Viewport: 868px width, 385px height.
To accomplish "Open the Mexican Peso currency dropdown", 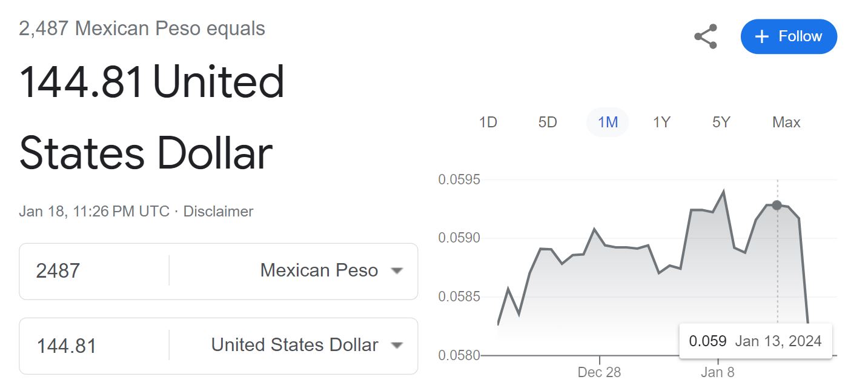I will (x=331, y=270).
